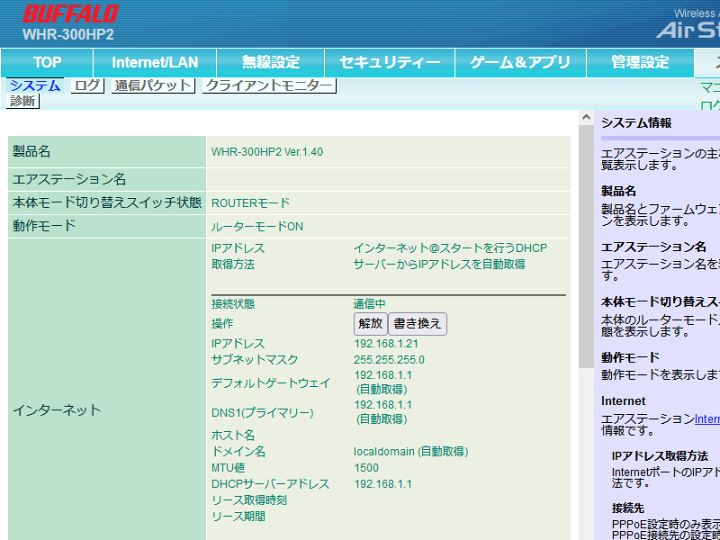Click the 通信中 connection status
This screenshot has height=540, width=720.
(x=370, y=304)
